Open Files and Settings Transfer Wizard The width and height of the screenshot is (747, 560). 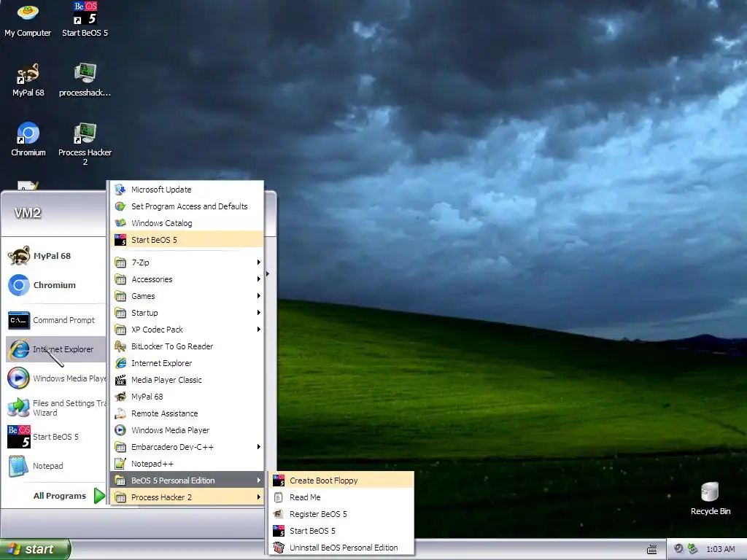55,408
